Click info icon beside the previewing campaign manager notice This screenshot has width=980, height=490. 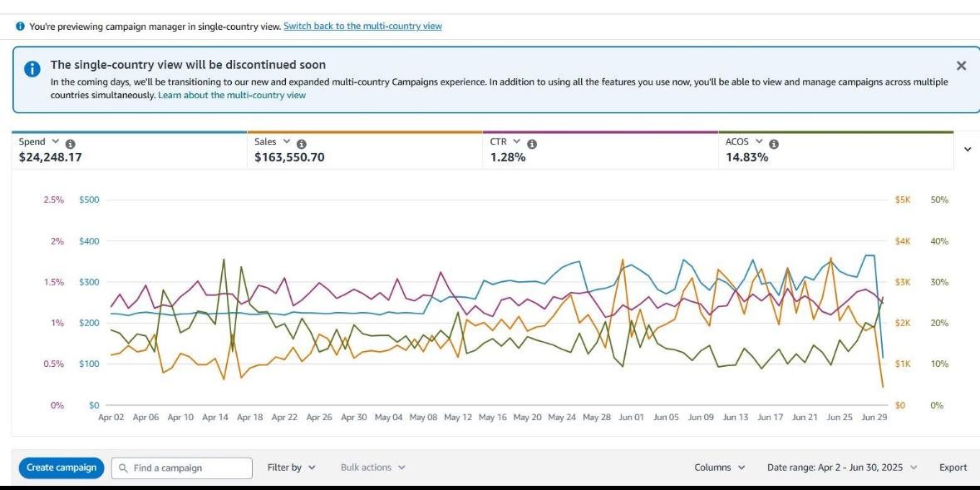point(20,27)
